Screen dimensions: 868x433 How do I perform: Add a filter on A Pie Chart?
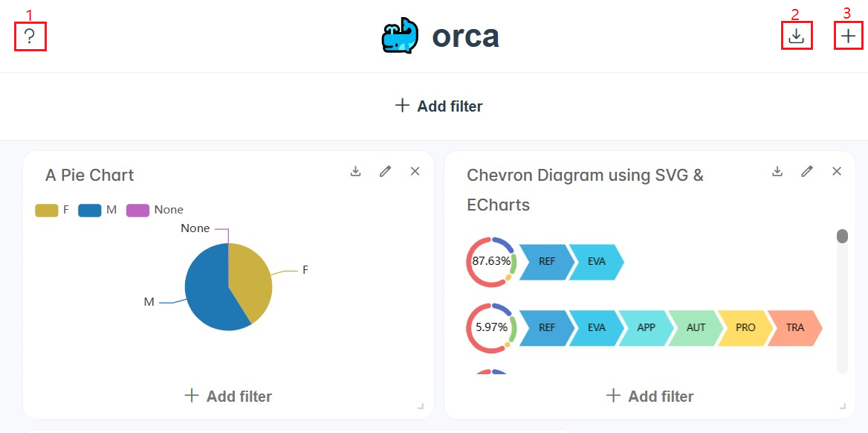(227, 396)
